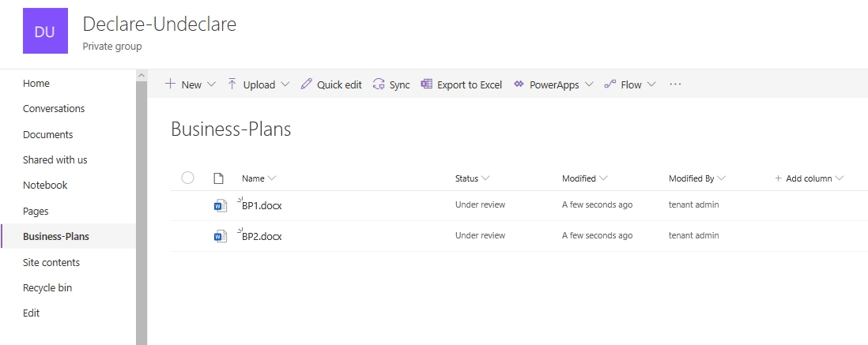This screenshot has width=868, height=345.
Task: Open the Add column dropdown chevron
Action: click(x=840, y=178)
